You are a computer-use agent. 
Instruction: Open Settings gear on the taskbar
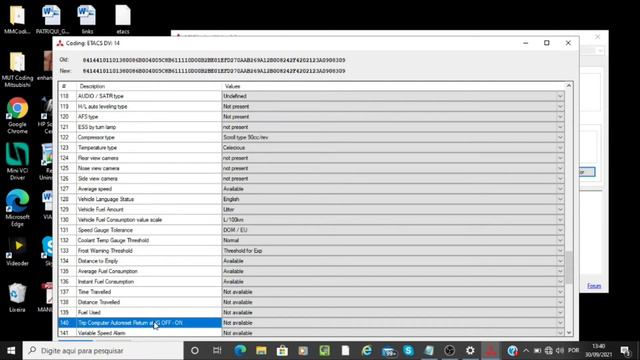point(470,351)
